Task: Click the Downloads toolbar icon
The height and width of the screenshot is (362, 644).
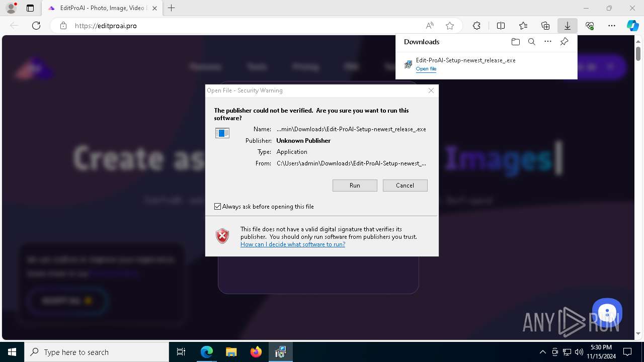Action: tap(567, 26)
